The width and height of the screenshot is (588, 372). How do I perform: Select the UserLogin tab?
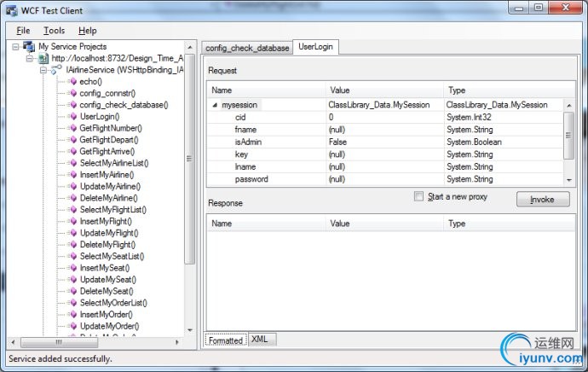pos(316,47)
